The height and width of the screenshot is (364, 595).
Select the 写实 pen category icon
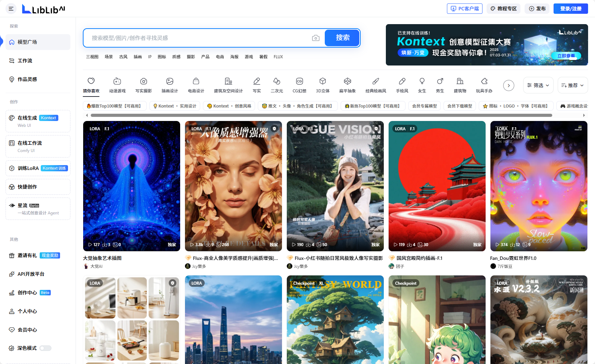[x=257, y=85]
